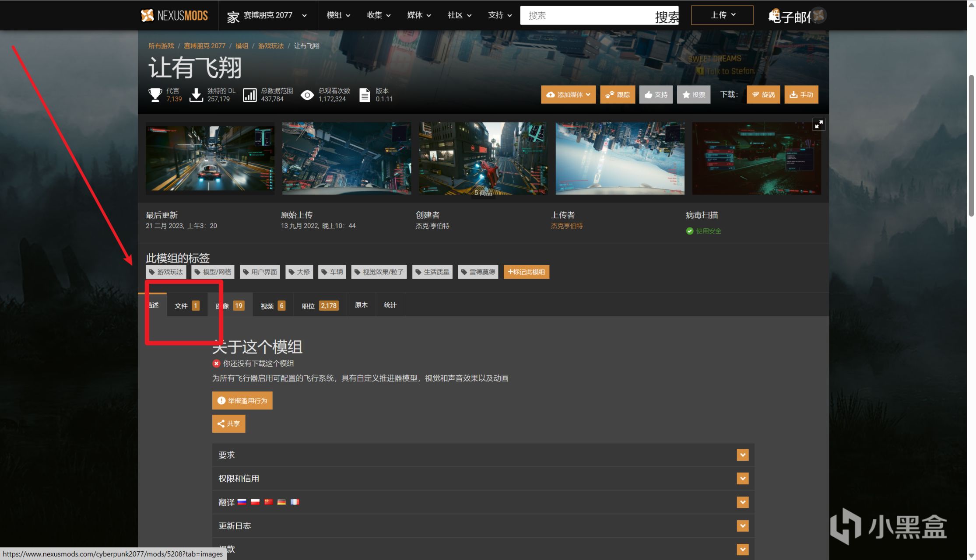Click the 投票 star vote button

tap(694, 94)
